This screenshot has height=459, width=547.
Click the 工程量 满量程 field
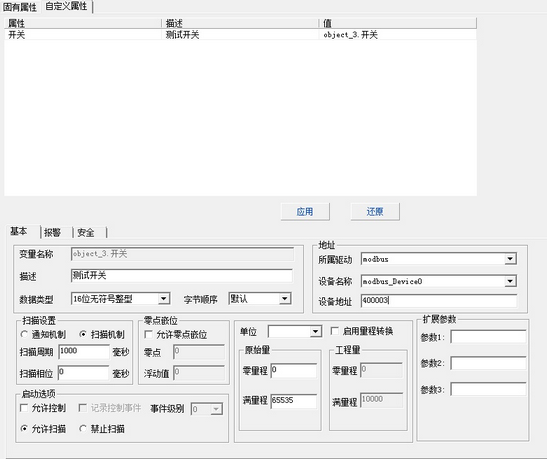(x=381, y=400)
